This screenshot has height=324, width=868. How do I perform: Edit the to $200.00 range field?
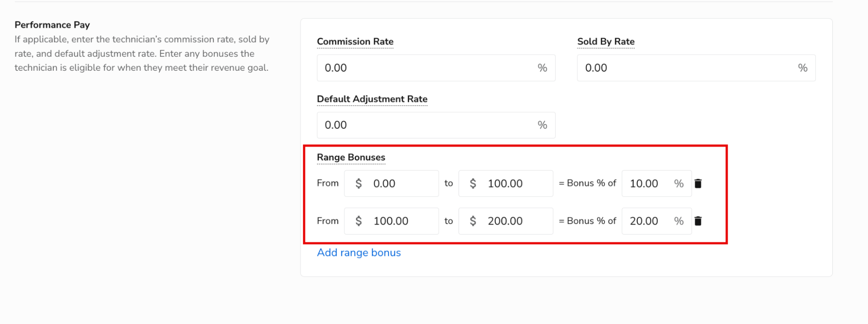coord(506,221)
